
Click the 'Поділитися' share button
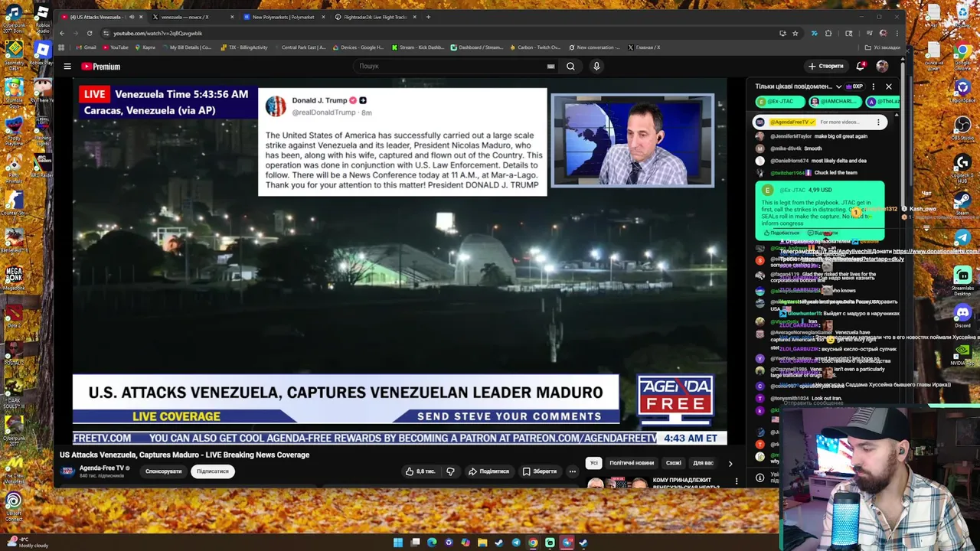point(488,471)
